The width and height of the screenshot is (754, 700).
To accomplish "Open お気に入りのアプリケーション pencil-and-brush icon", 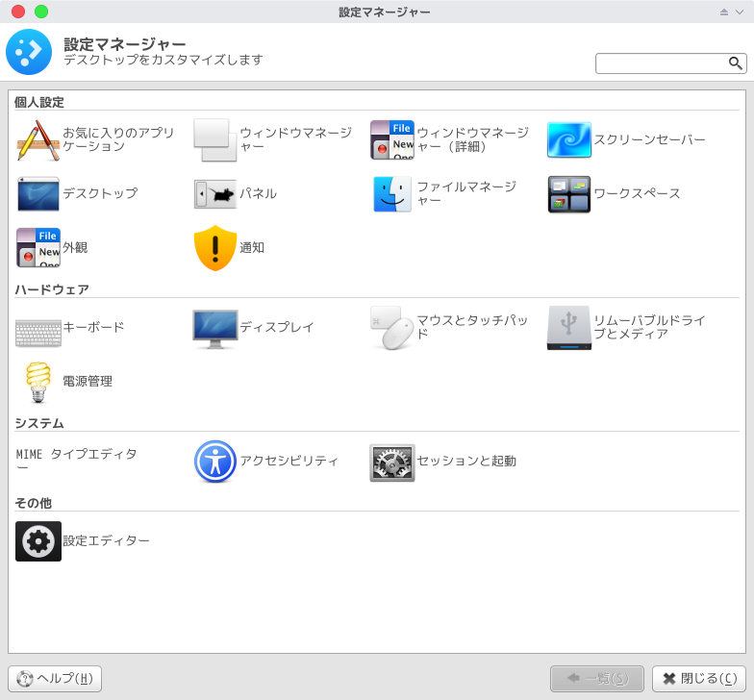I will point(38,140).
